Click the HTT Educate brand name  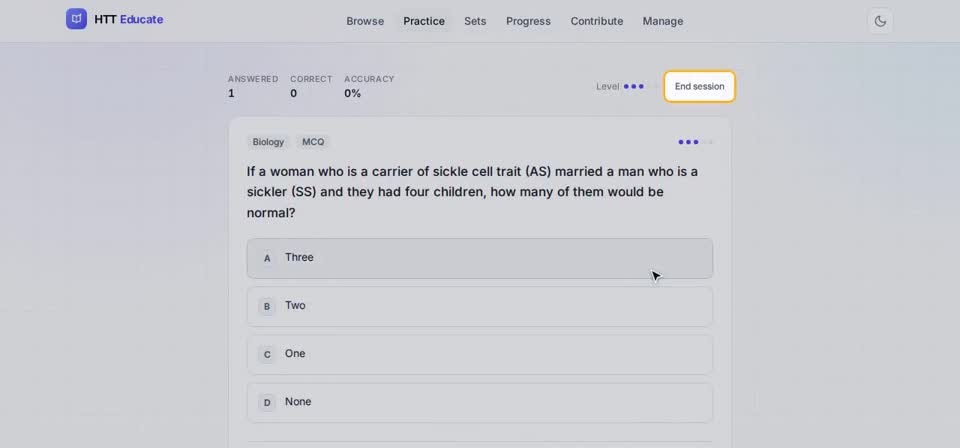click(x=129, y=20)
